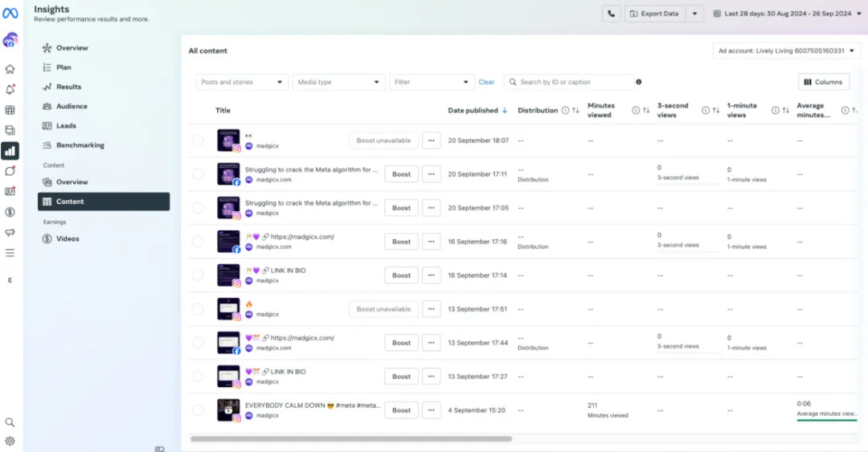868x452 pixels.
Task: Select the 13 September 17:51 post radio
Action: [x=198, y=309]
